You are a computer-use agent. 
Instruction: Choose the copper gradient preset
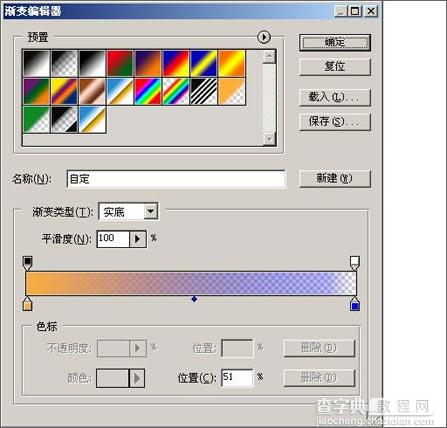click(x=92, y=91)
